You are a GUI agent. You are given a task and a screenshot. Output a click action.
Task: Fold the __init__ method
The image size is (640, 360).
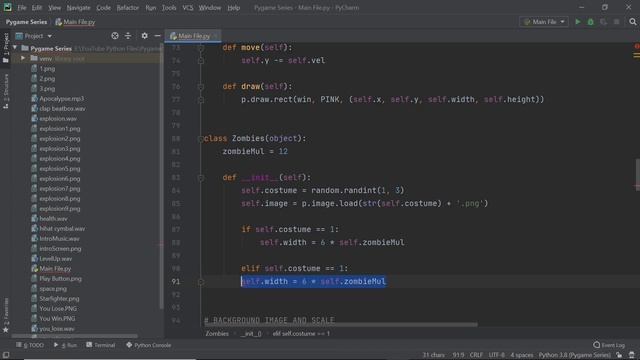click(x=200, y=178)
